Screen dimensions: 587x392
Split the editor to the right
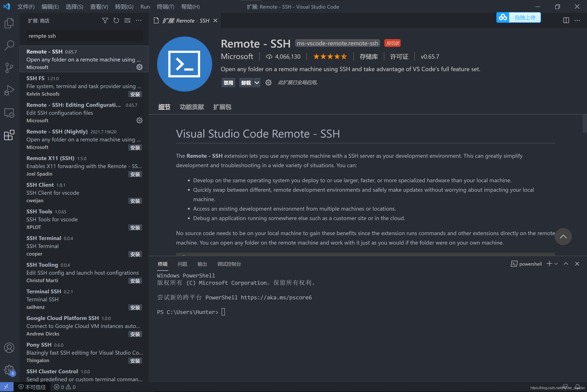566,20
